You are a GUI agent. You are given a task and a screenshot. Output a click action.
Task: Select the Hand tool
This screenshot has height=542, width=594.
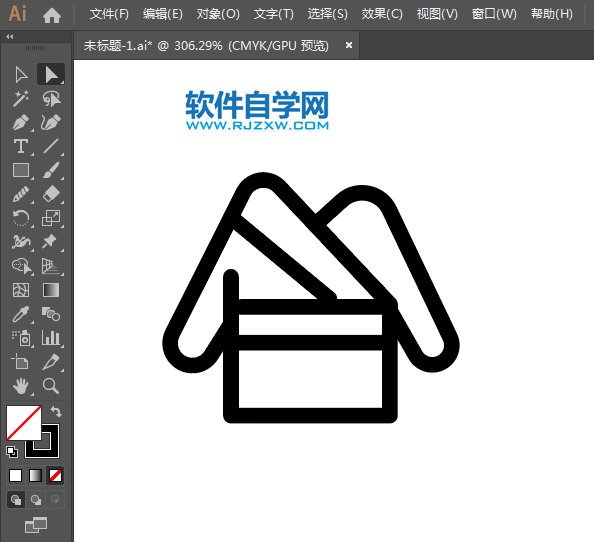[x=21, y=386]
